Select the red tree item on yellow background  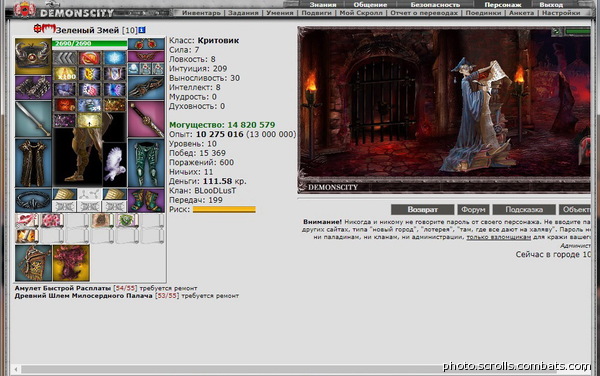[71, 263]
